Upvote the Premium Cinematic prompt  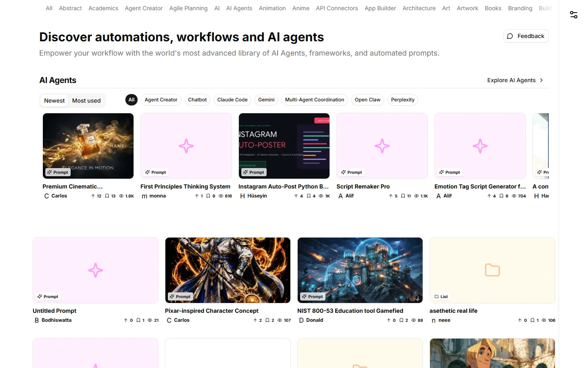tap(93, 196)
